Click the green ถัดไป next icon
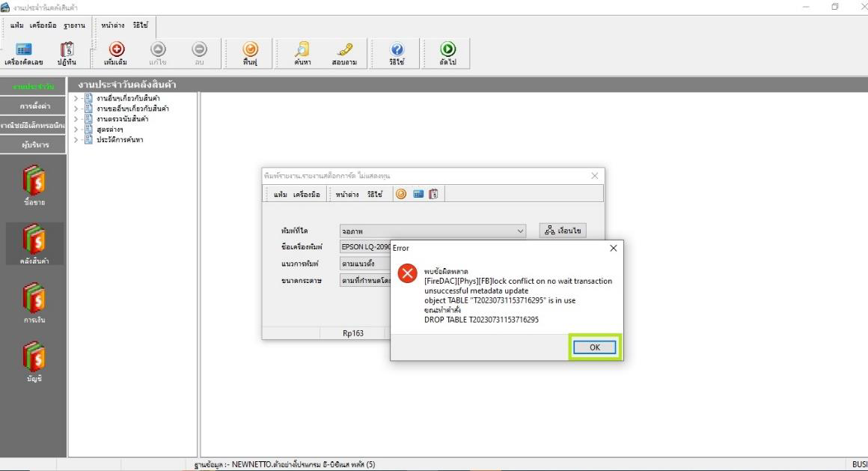Screen dimensions: 868x471 (x=447, y=49)
